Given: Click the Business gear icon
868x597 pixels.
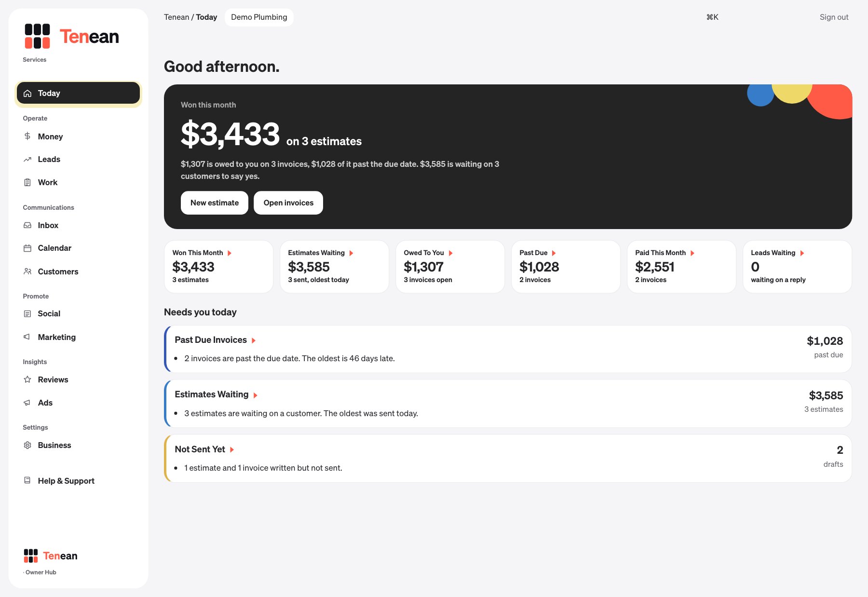Looking at the screenshot, I should pos(27,445).
